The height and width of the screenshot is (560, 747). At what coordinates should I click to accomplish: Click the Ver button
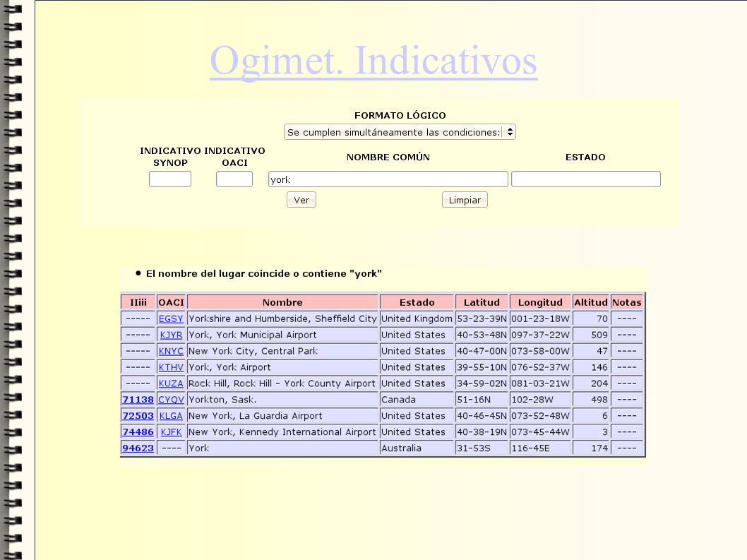(301, 200)
